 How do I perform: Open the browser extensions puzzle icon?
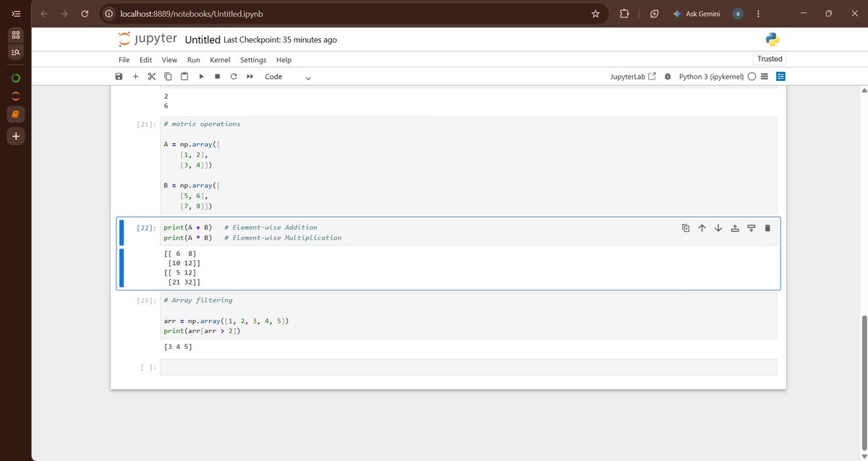pyautogui.click(x=624, y=14)
